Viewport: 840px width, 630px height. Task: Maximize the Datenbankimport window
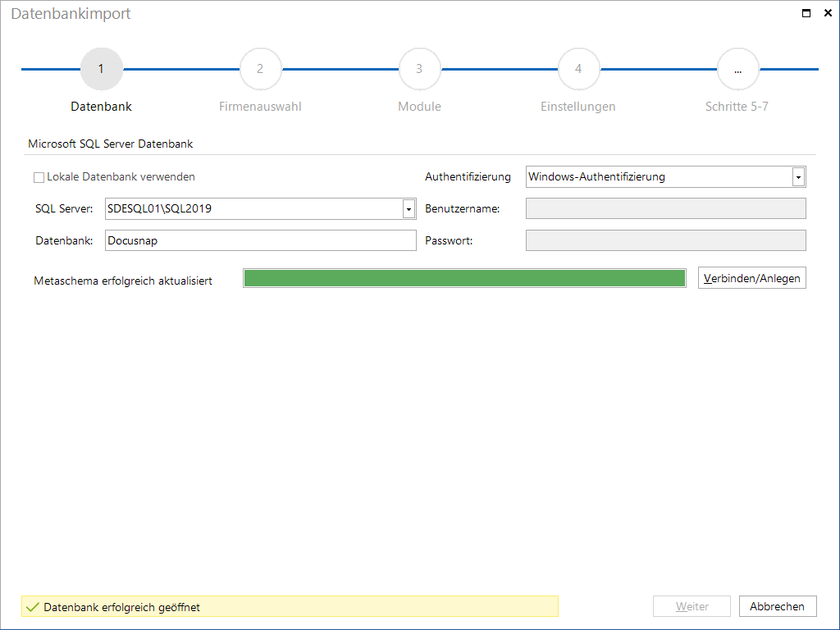(806, 13)
